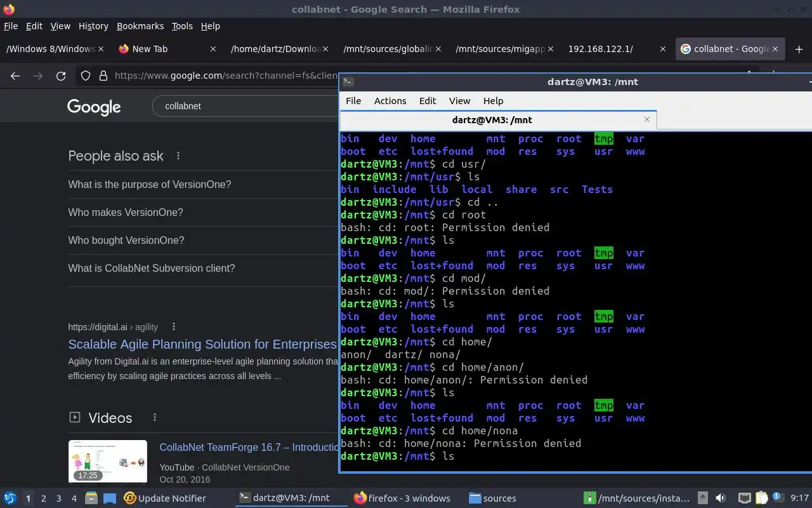Open Firefox History menu
Image resolution: width=812 pixels, height=508 pixels.
(93, 26)
